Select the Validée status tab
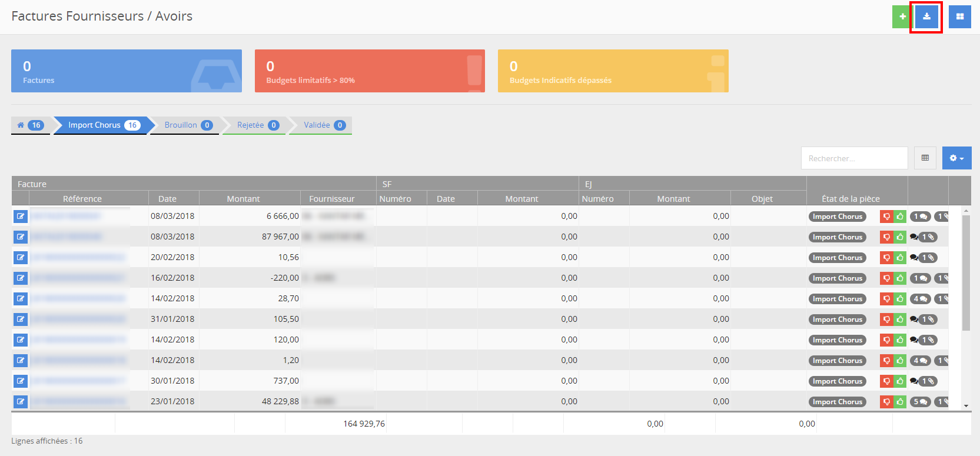The image size is (980, 456). (323, 125)
